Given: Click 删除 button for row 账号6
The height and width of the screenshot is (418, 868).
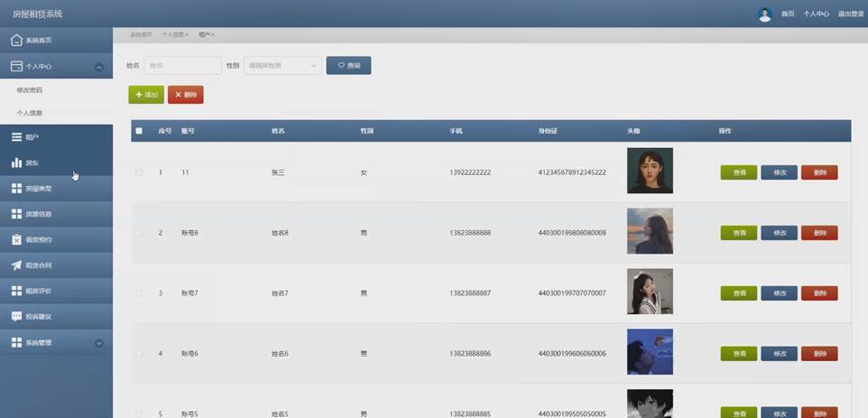Looking at the screenshot, I should (x=819, y=354).
